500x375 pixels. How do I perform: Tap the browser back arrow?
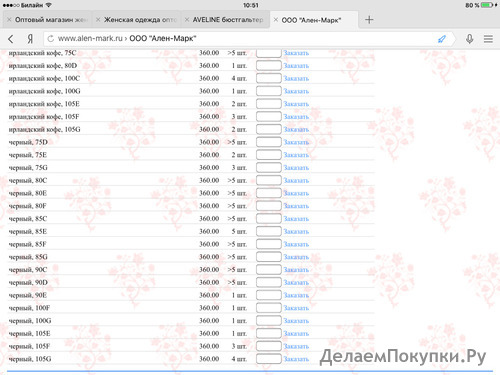[x=11, y=39]
